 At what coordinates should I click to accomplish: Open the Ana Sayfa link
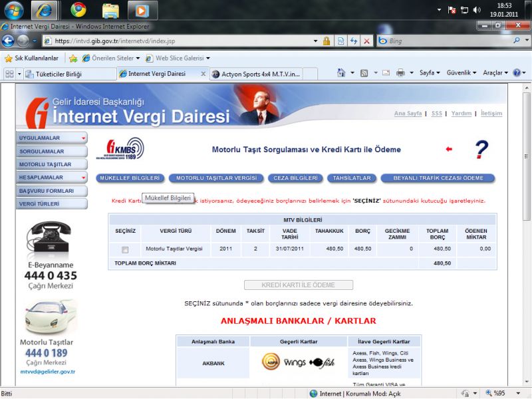(x=408, y=114)
